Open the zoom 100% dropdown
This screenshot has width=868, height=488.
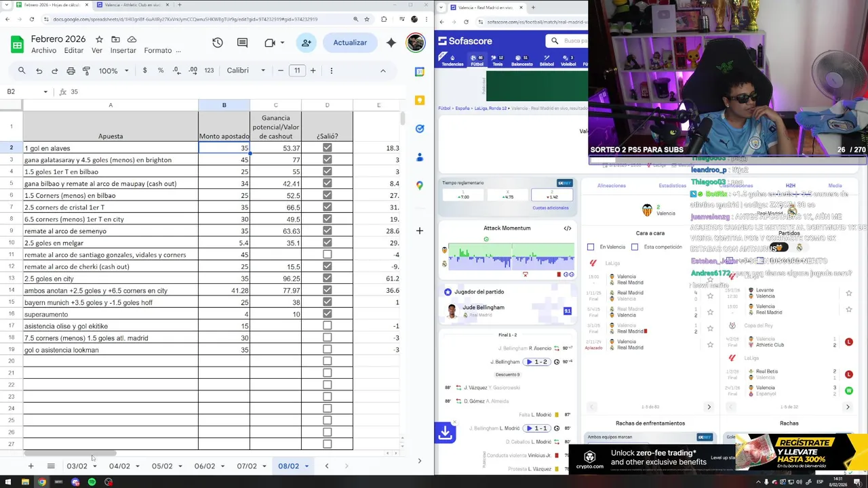(113, 70)
